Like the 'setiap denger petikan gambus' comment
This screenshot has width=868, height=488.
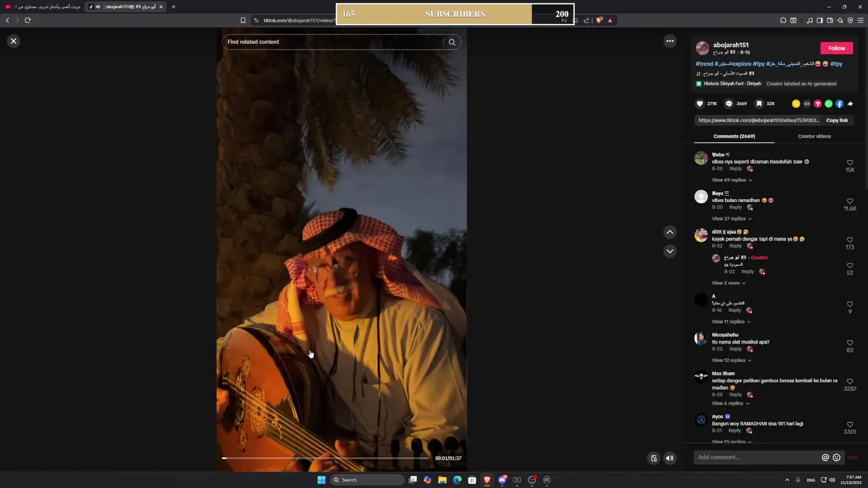tap(850, 382)
